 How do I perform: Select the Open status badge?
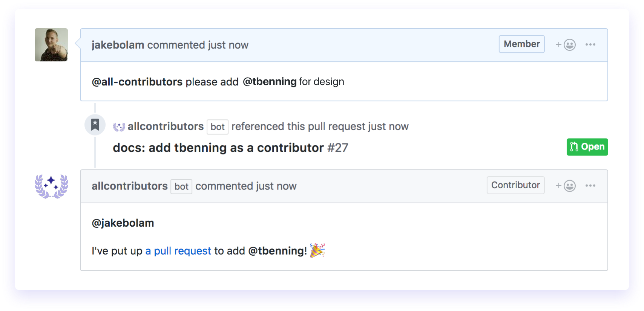pyautogui.click(x=587, y=147)
